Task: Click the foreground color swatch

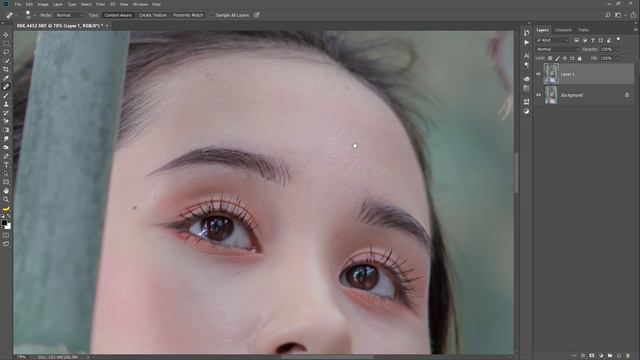Action: coord(4,223)
